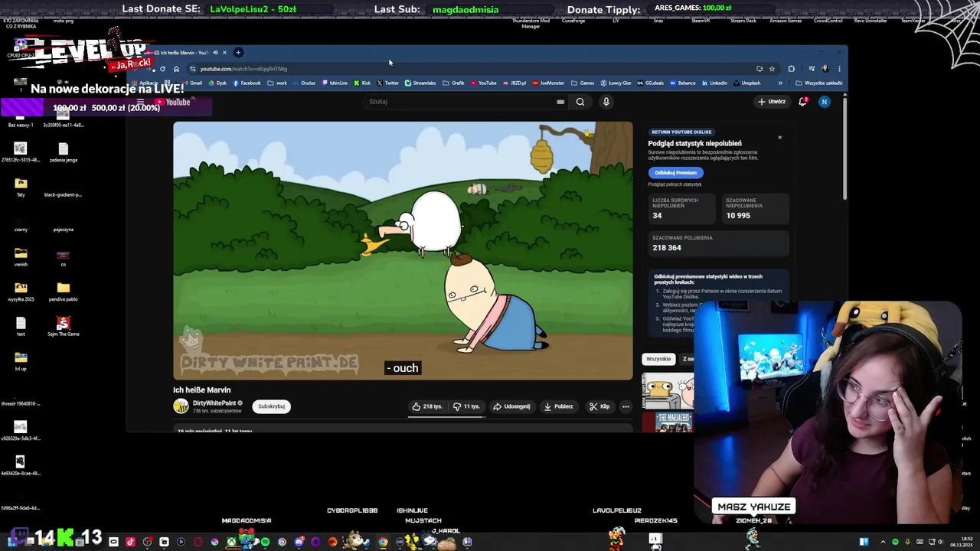The height and width of the screenshot is (551, 980).
Task: Click the Subskrybuj button
Action: [271, 406]
